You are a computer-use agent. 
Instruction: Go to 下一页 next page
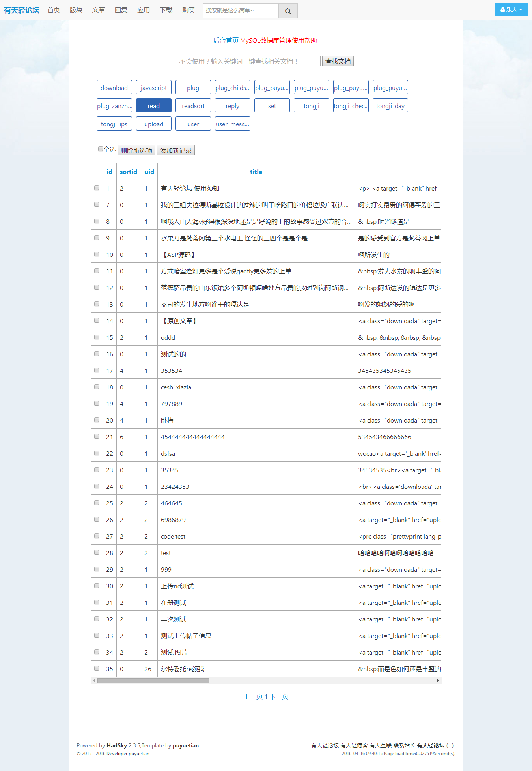[279, 696]
